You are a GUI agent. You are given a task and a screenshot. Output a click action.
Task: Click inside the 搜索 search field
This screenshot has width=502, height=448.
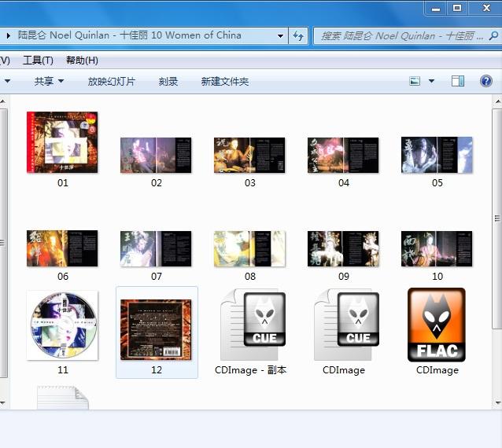tap(402, 36)
